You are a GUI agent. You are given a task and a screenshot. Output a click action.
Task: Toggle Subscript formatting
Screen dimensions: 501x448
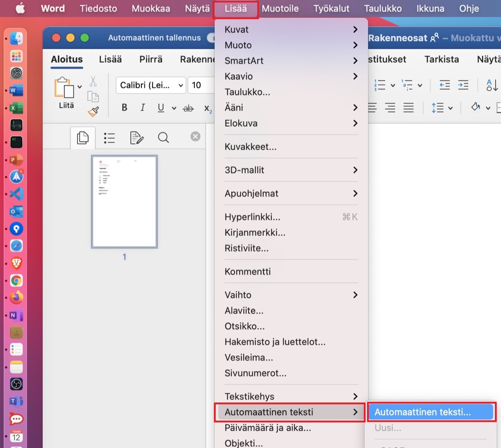click(x=207, y=109)
